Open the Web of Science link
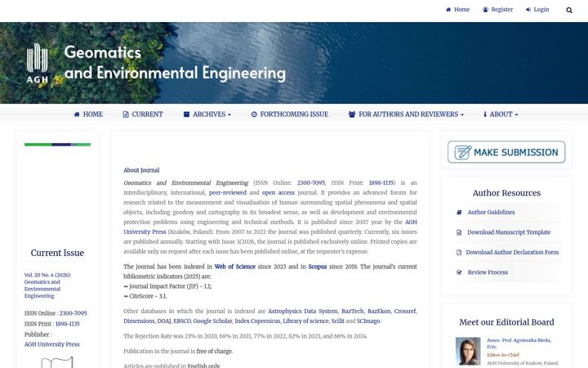 pyautogui.click(x=234, y=267)
